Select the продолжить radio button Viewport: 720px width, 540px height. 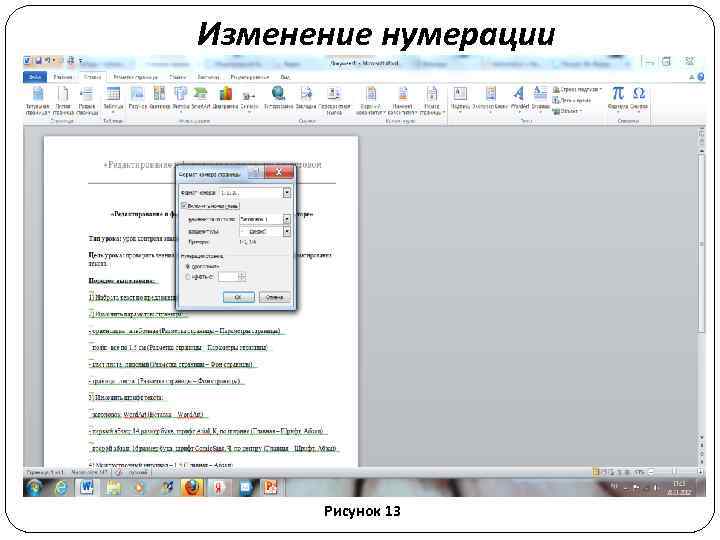point(188,266)
